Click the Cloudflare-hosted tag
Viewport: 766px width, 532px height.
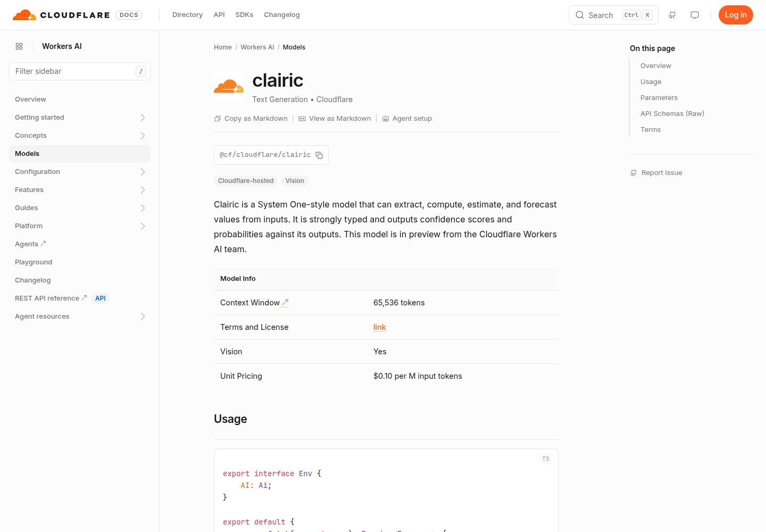tap(246, 181)
